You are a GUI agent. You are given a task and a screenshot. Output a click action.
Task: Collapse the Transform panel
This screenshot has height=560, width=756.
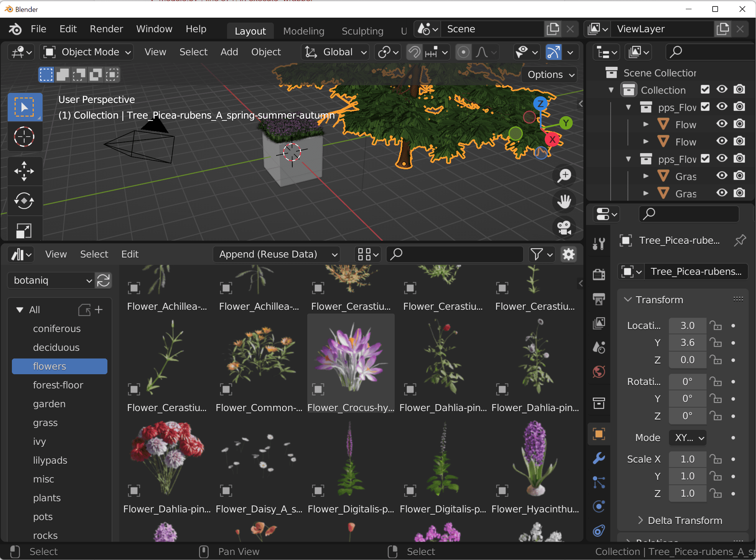coord(628,300)
